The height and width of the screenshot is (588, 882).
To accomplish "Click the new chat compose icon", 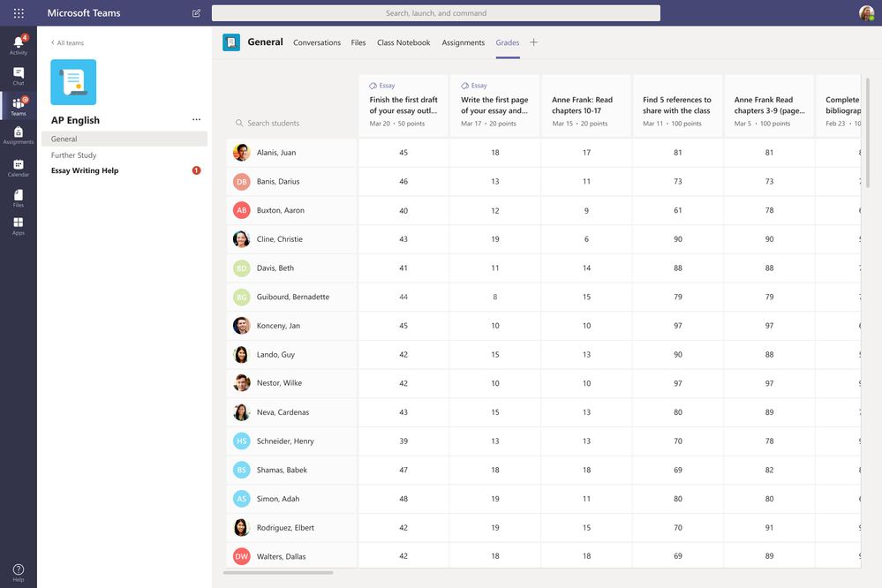I will click(196, 13).
